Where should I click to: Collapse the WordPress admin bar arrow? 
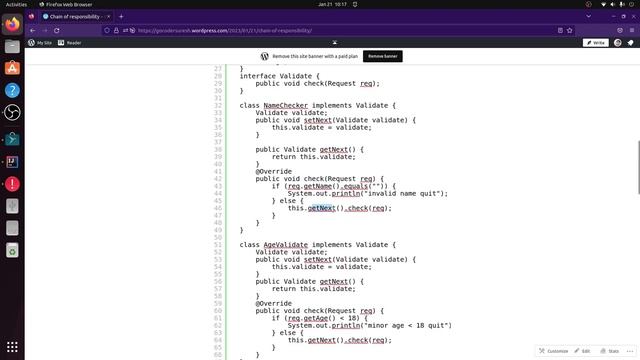(335, 42)
